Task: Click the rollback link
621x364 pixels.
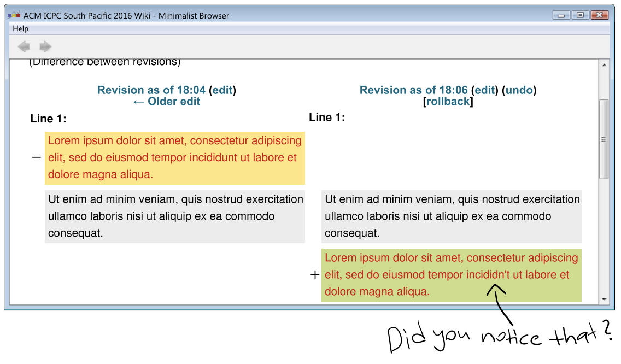Action: [448, 102]
